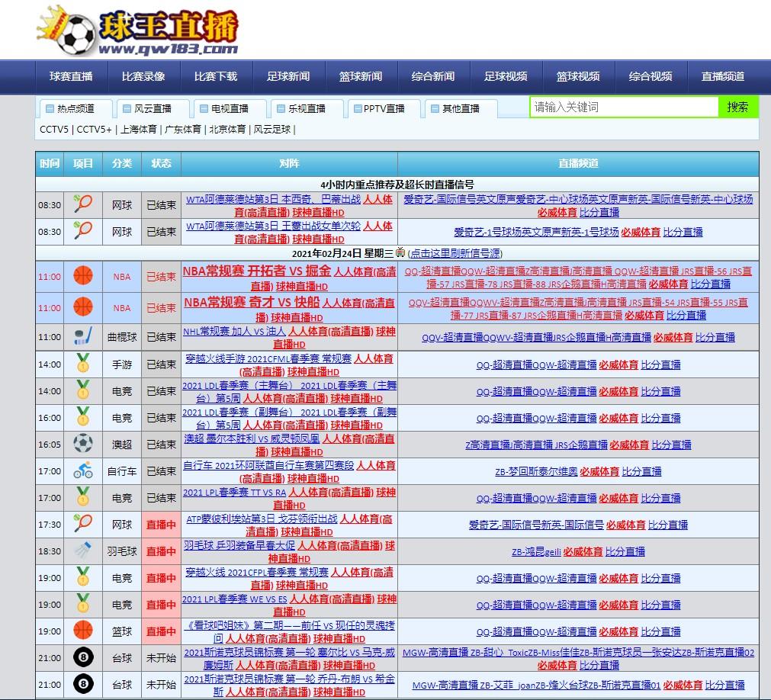Viewport: 771px width, 700px height.
Task: Open the CCTV5+ channel link
Action: tap(95, 130)
